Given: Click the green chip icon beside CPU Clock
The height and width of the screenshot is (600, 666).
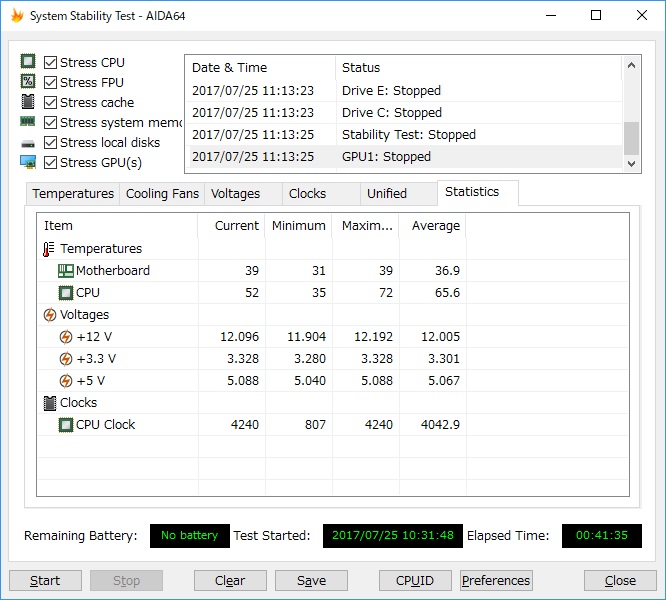Looking at the screenshot, I should tap(66, 425).
